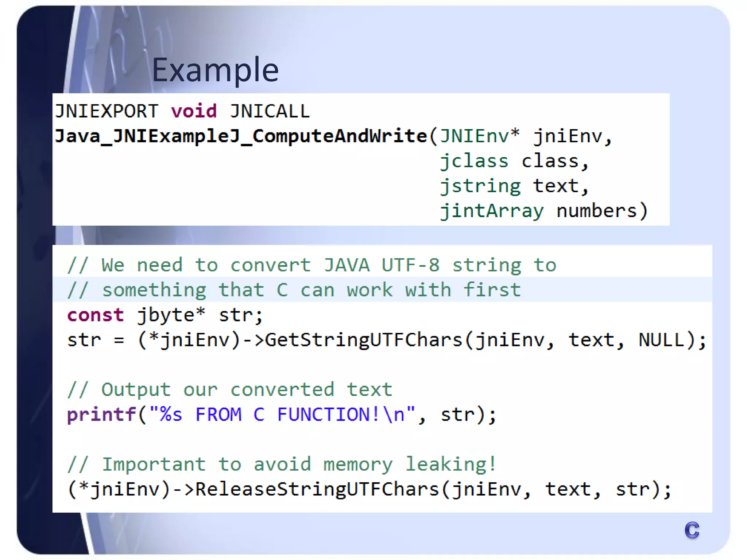The height and width of the screenshot is (560, 747).
Task: Click the blue C language icon
Action: coord(692,530)
